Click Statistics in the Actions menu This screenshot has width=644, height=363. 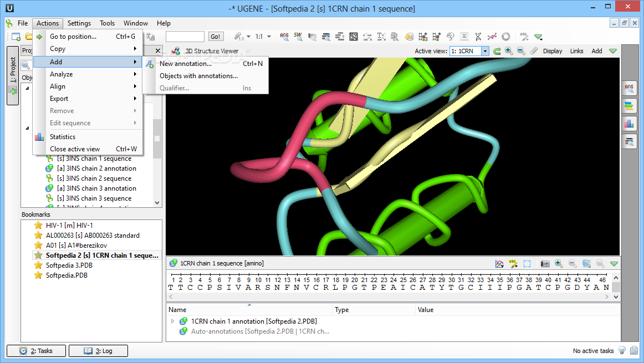coord(88,137)
